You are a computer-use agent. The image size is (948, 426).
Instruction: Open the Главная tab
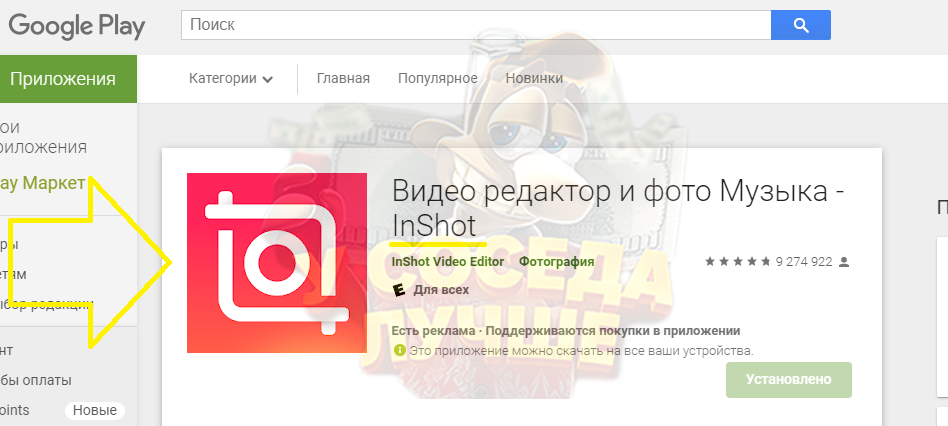[x=343, y=79]
